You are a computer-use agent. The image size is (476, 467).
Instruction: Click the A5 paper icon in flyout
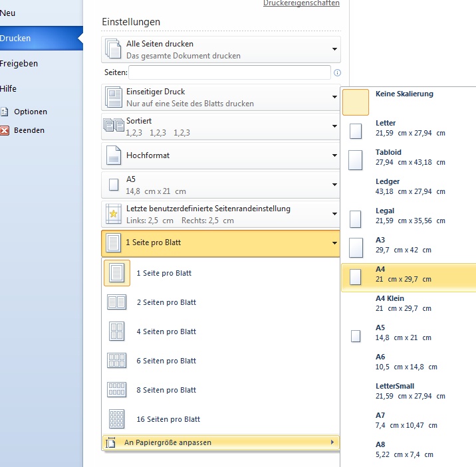(356, 336)
